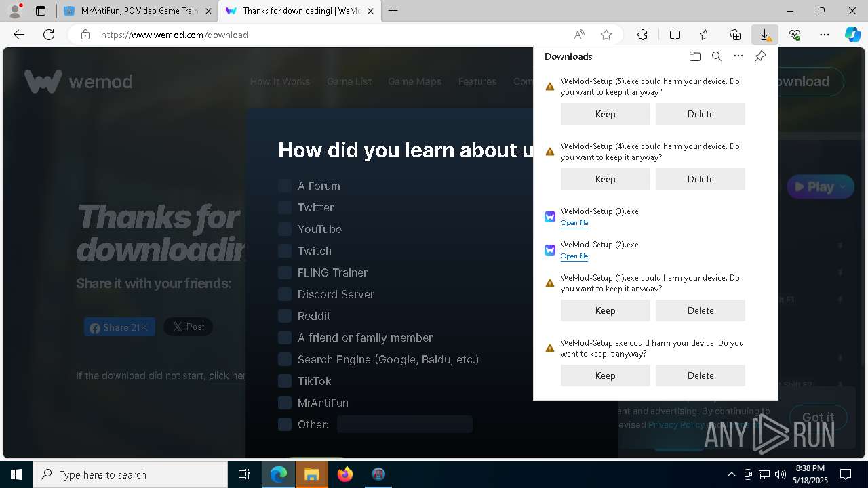868x488 pixels.
Task: Go back to previous page
Action: [19, 35]
